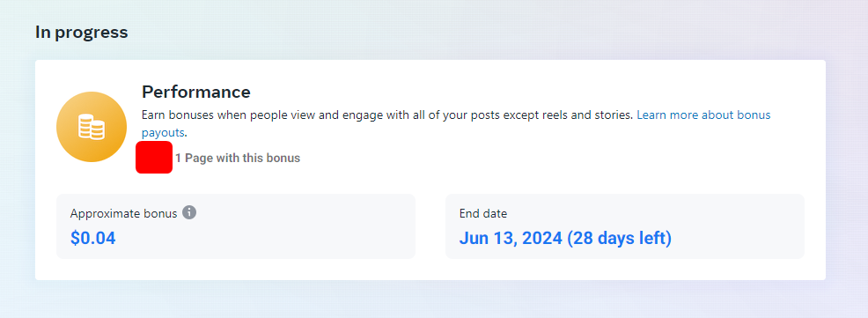
Task: Click the 28 days left text
Action: coord(620,238)
